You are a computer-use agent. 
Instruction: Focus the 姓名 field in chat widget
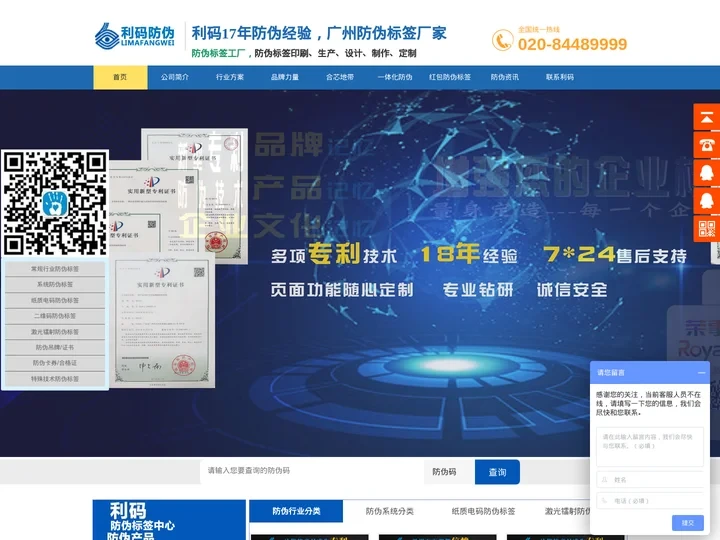pos(650,480)
